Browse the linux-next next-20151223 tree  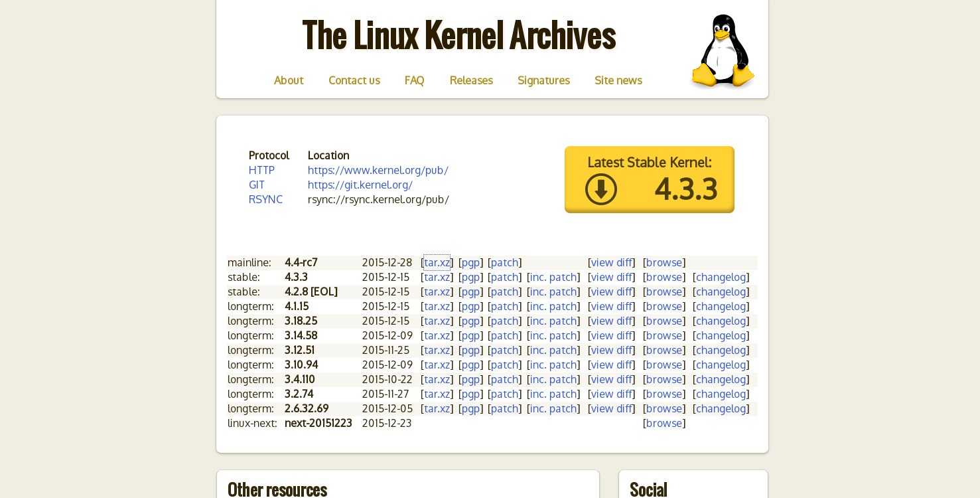click(x=664, y=423)
